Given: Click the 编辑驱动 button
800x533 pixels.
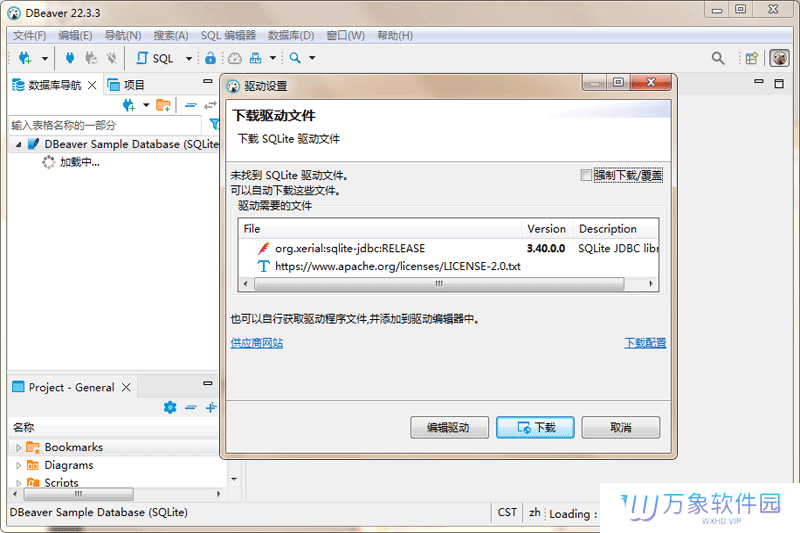Looking at the screenshot, I should (449, 427).
